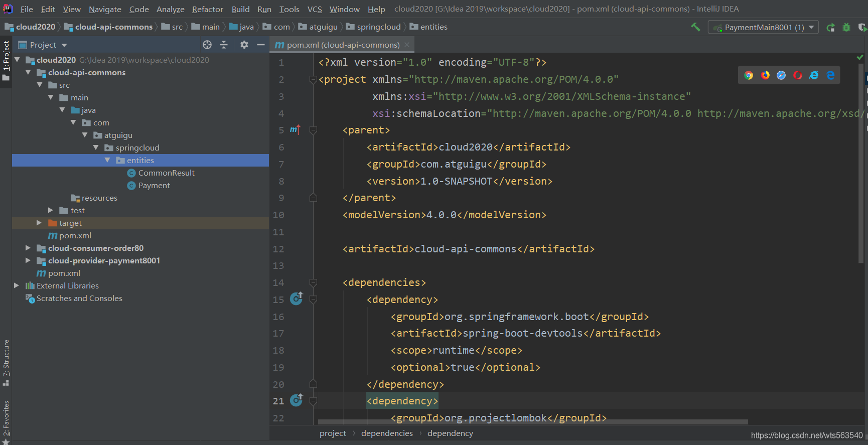Click the 'project' XML breadcrumb at bottom
This screenshot has height=445, width=868.
click(x=333, y=433)
